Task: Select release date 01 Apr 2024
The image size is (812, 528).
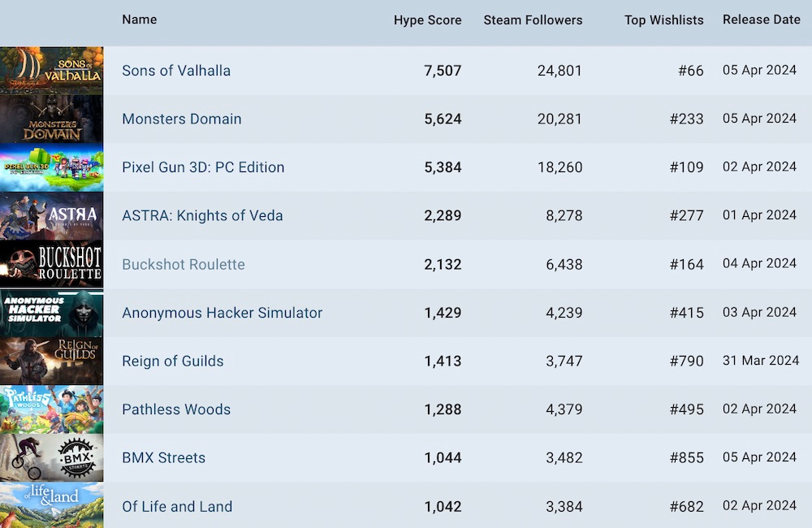Action: coord(760,215)
